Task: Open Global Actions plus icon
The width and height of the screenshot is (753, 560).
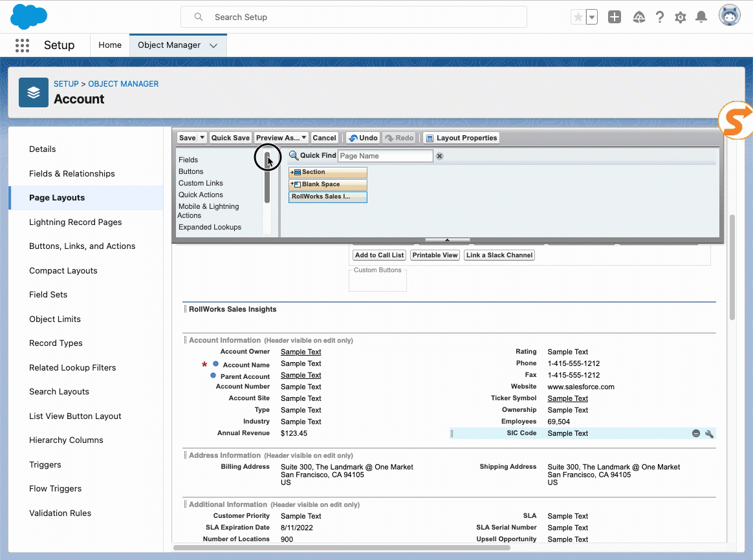Action: (x=615, y=17)
